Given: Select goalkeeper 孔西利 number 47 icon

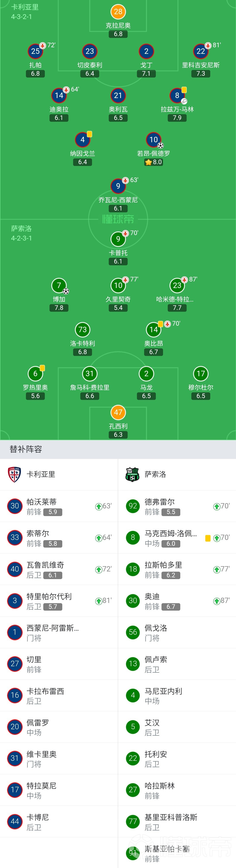Looking at the screenshot, I should click(x=118, y=412).
